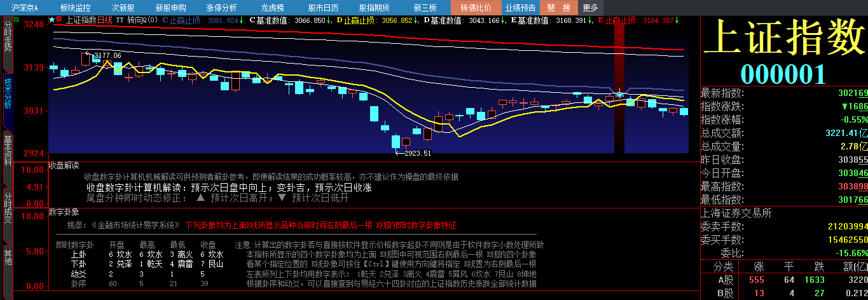Image resolution: width=868 pixels, height=300 pixels.
Task: Click the 转债比价 button
Action: [476, 8]
